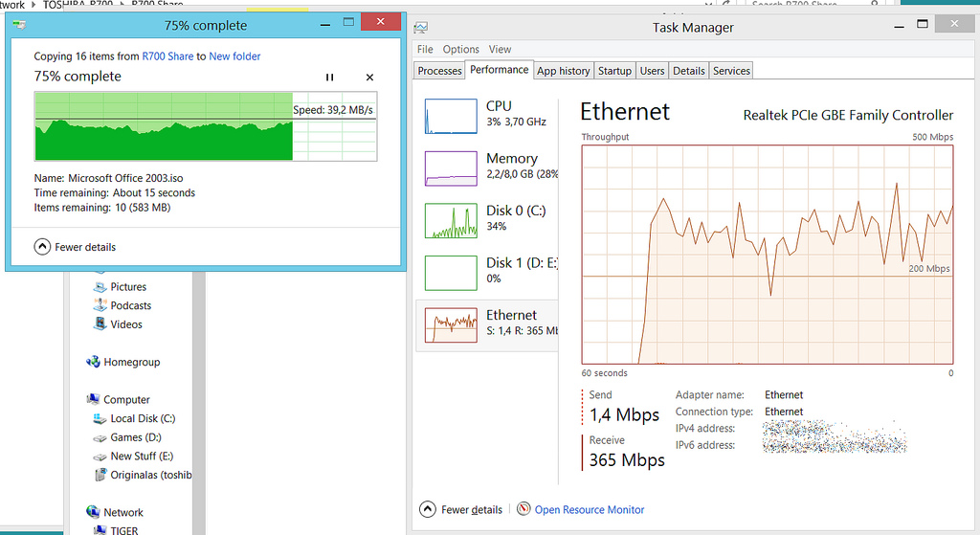The width and height of the screenshot is (980, 535).
Task: Select TIGER computer under Network
Action: (x=123, y=530)
